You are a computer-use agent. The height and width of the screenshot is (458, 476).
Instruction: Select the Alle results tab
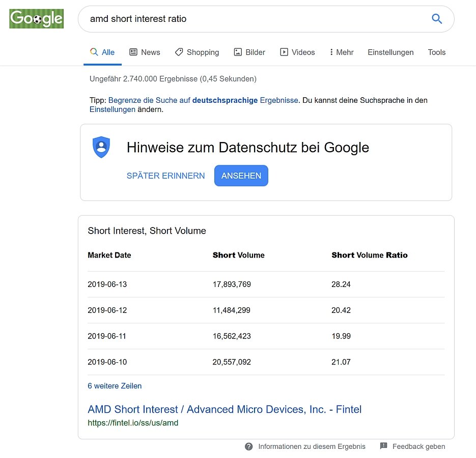click(102, 52)
